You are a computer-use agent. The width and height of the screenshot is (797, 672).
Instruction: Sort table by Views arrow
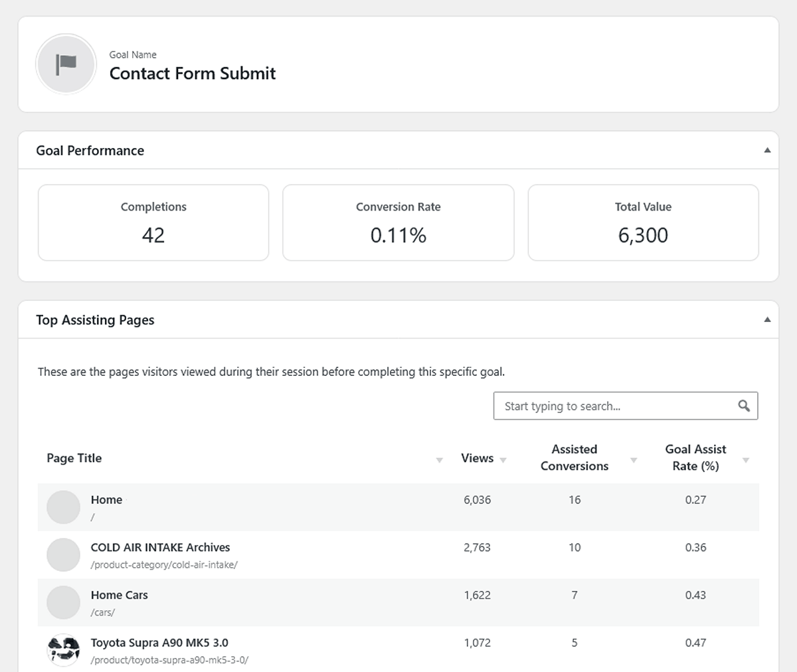click(x=503, y=460)
